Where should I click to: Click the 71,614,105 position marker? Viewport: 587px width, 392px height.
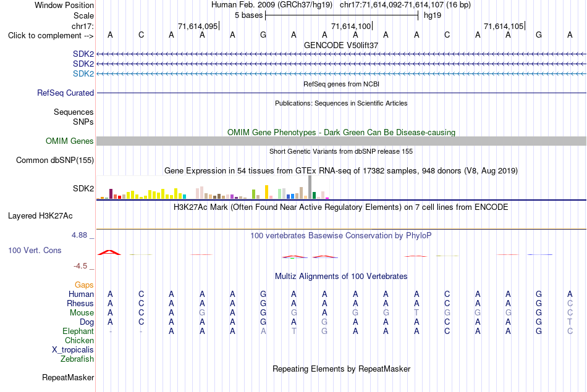[x=504, y=26]
